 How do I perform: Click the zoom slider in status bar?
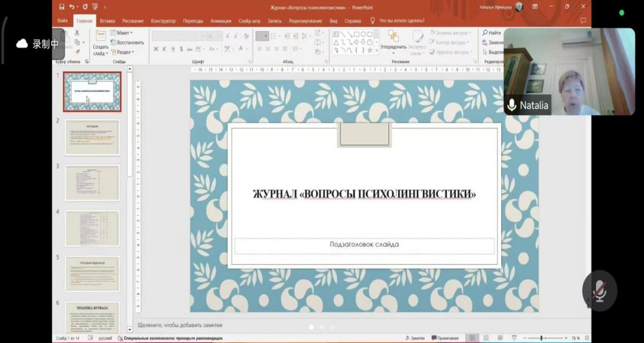coord(541,338)
